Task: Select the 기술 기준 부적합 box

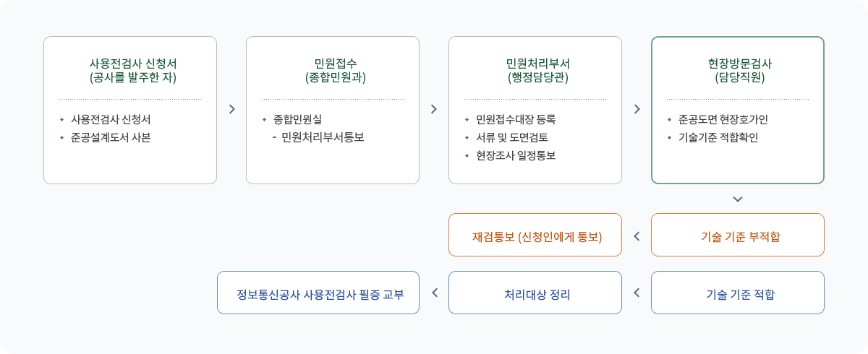Action: [x=738, y=235]
